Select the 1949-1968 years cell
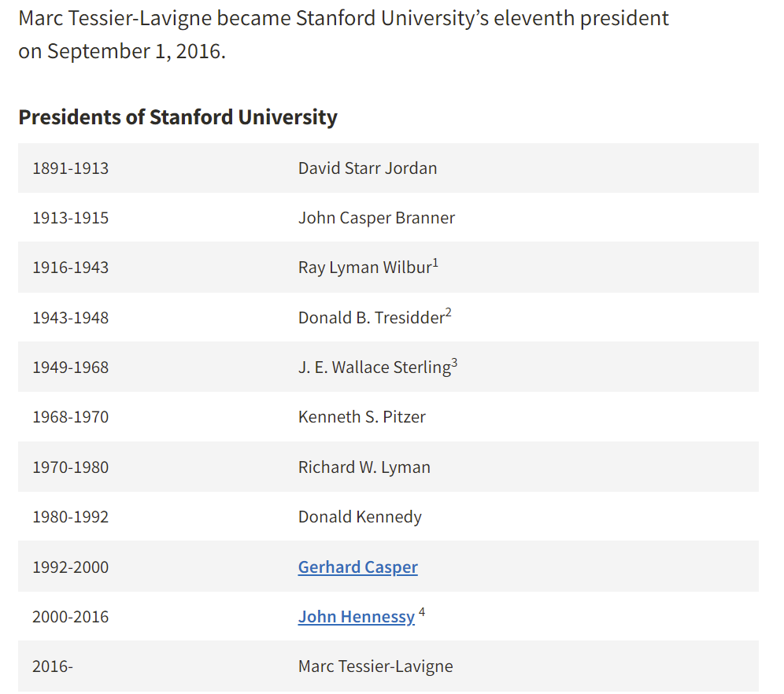The image size is (784, 694). click(71, 367)
